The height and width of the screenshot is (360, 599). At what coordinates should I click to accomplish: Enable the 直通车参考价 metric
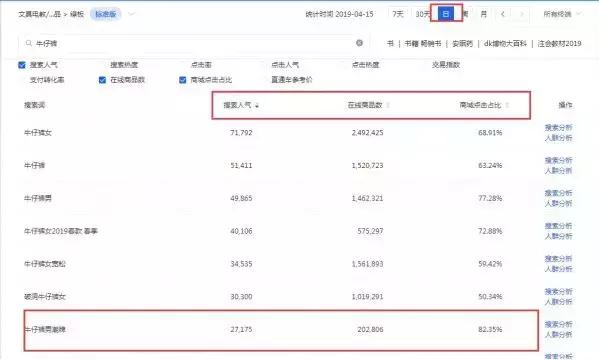point(291,80)
